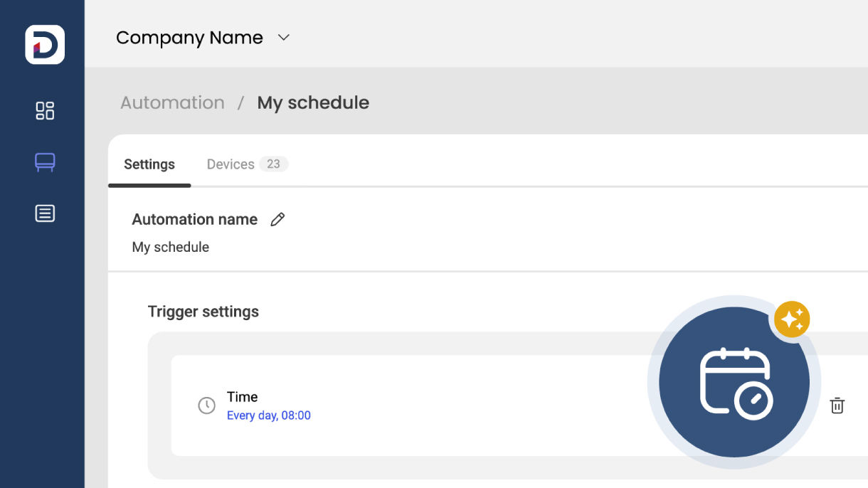Open the 'Every day, 08:00' schedule link
This screenshot has height=488, width=868.
tap(269, 415)
